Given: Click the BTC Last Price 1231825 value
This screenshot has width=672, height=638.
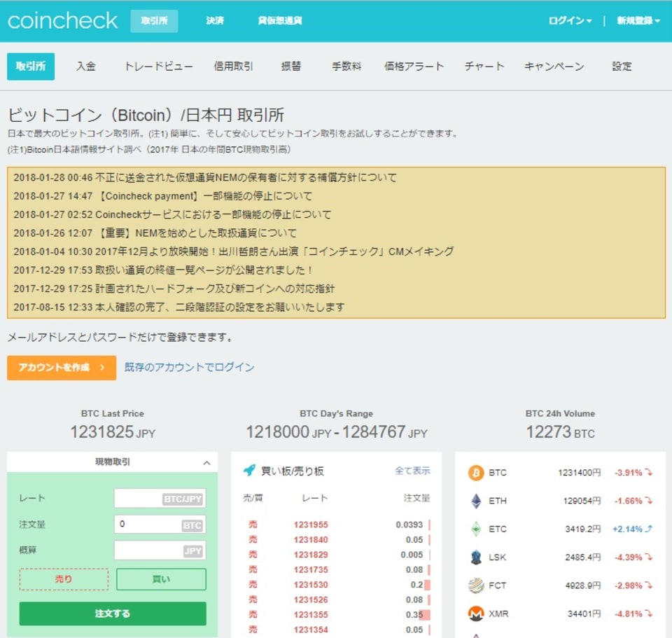Looking at the screenshot, I should pyautogui.click(x=102, y=432).
